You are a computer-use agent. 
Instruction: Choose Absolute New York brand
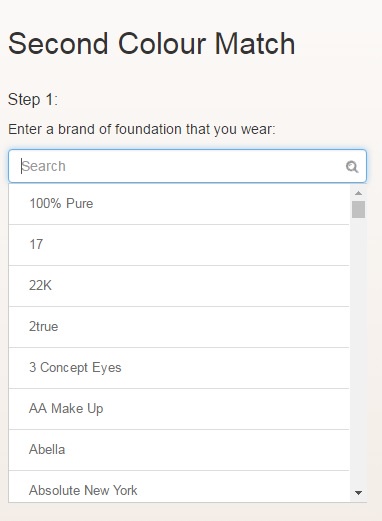tap(179, 486)
